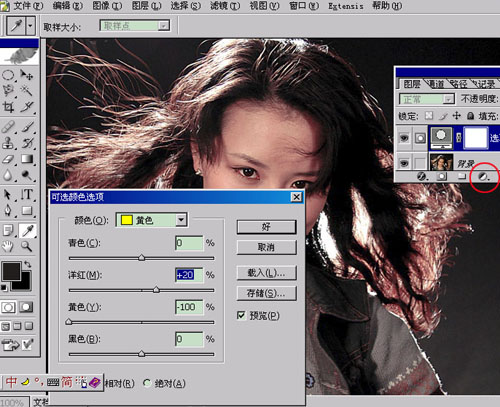
Task: Hide the selective color adjustment layer
Action: click(x=404, y=137)
